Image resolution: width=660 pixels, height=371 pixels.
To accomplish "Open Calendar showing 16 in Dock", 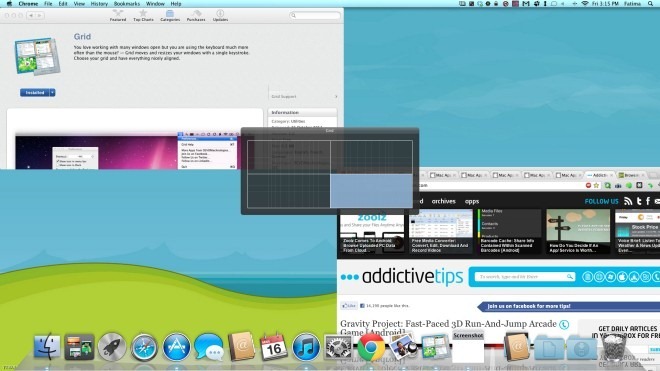I will 274,347.
